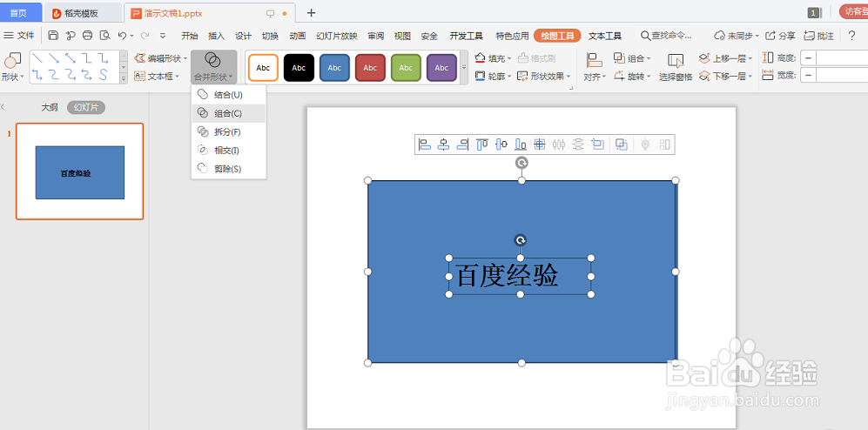This screenshot has width=868, height=430.
Task: Switch to the 幻灯片放映 ribbon tab
Action: tap(337, 36)
